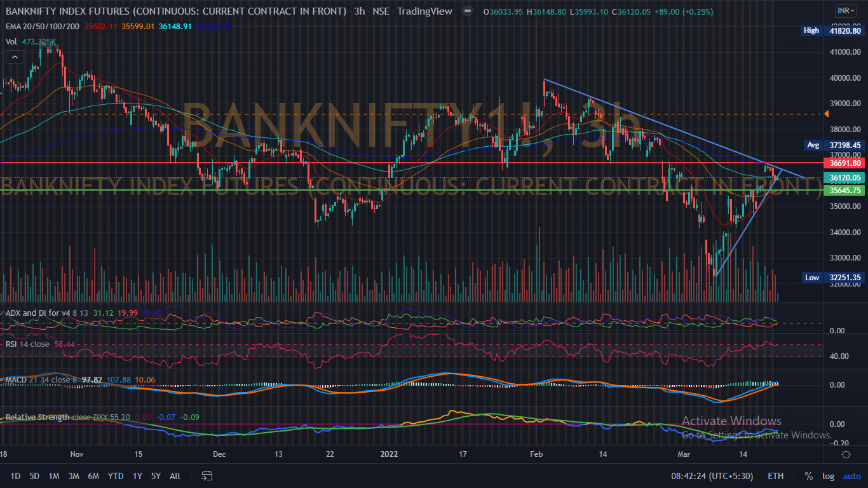Toggle auto scale mode
The image size is (868, 488).
point(851,476)
